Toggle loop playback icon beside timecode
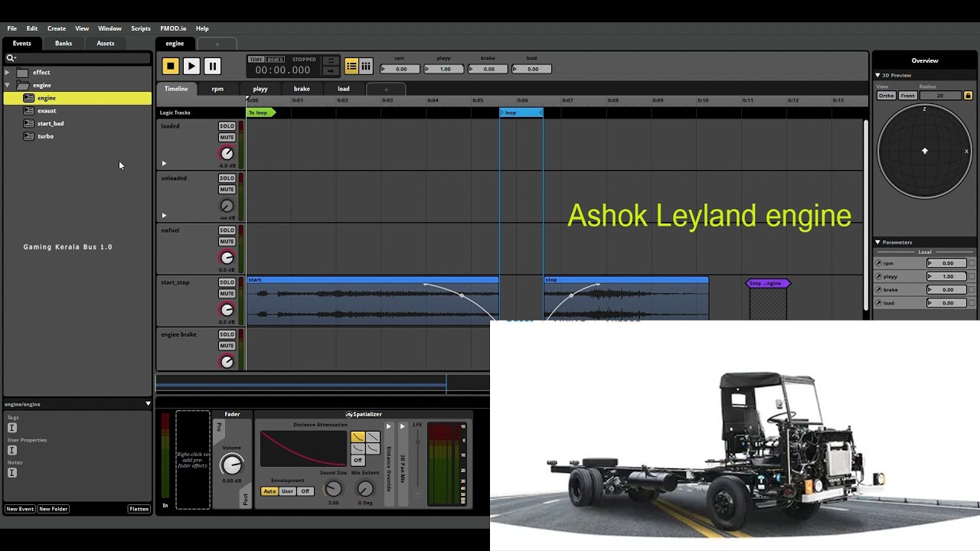 (330, 60)
